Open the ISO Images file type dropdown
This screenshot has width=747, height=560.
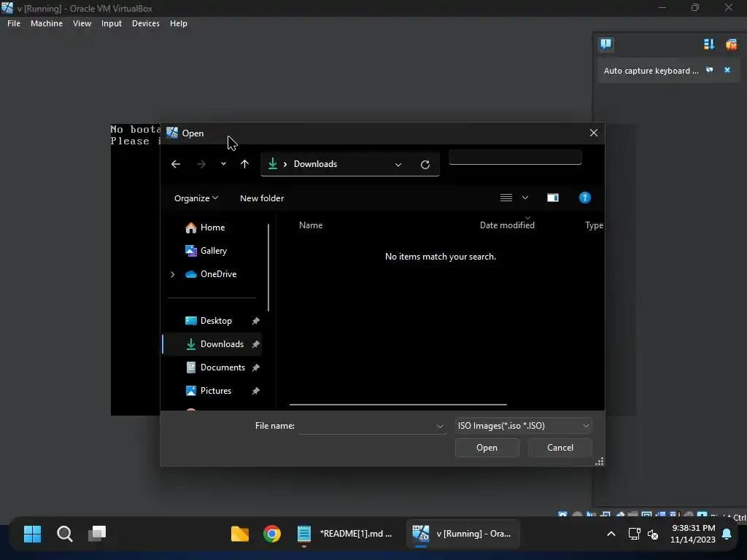point(523,426)
